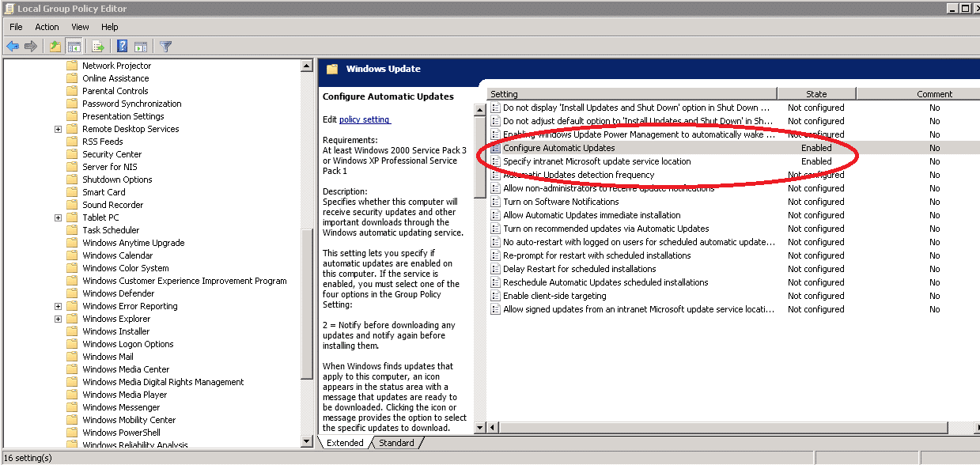Select 'Configure Automatic Updates' setting
Viewport: 980px width, 465px height.
(558, 148)
